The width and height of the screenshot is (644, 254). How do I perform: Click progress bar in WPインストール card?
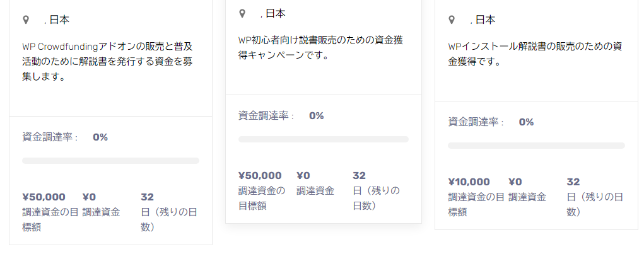click(536, 146)
